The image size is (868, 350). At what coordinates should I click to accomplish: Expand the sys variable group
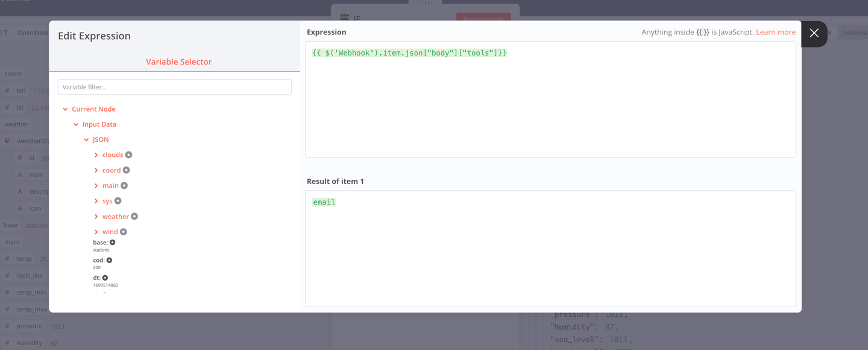coord(96,201)
